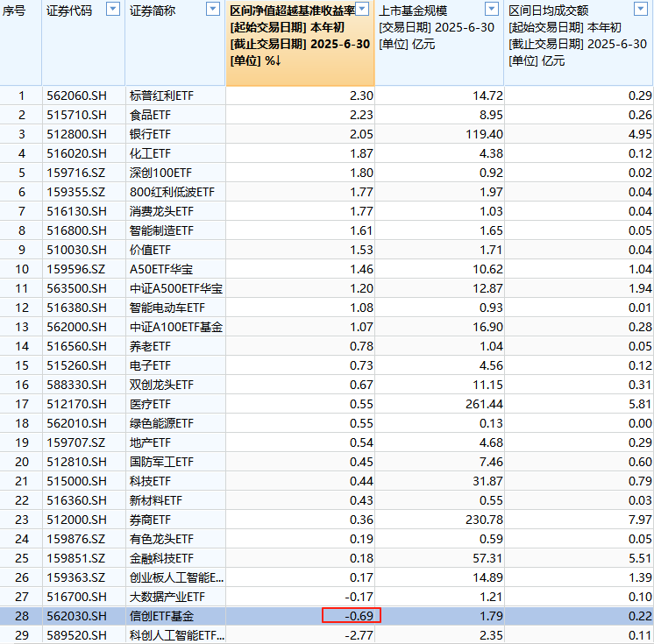The width and height of the screenshot is (654, 644).
Task: Open the 上市基金规模 column filter dropdown
Action: click(x=494, y=10)
